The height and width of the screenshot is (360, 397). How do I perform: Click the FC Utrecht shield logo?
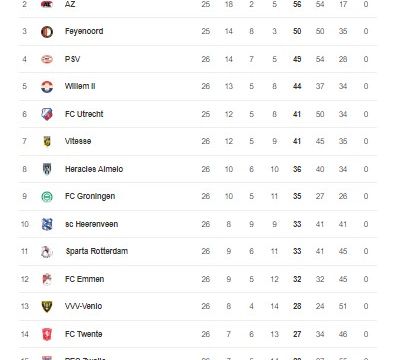(47, 114)
